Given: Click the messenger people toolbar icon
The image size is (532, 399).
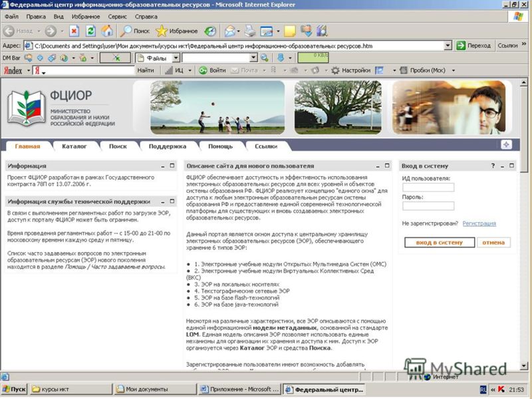Looking at the screenshot, I should [x=307, y=31].
